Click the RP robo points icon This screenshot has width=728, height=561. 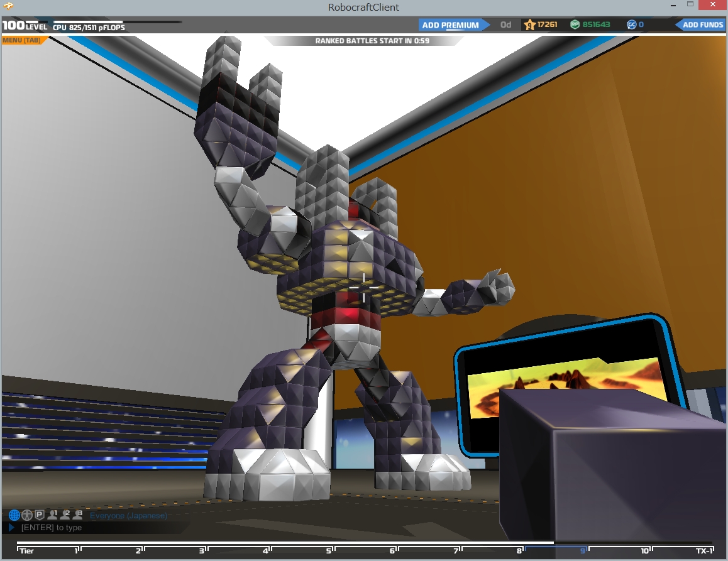575,25
